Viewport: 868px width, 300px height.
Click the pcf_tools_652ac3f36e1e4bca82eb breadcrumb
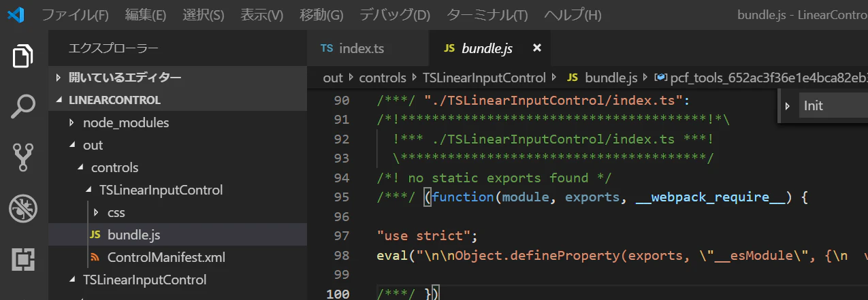(769, 78)
